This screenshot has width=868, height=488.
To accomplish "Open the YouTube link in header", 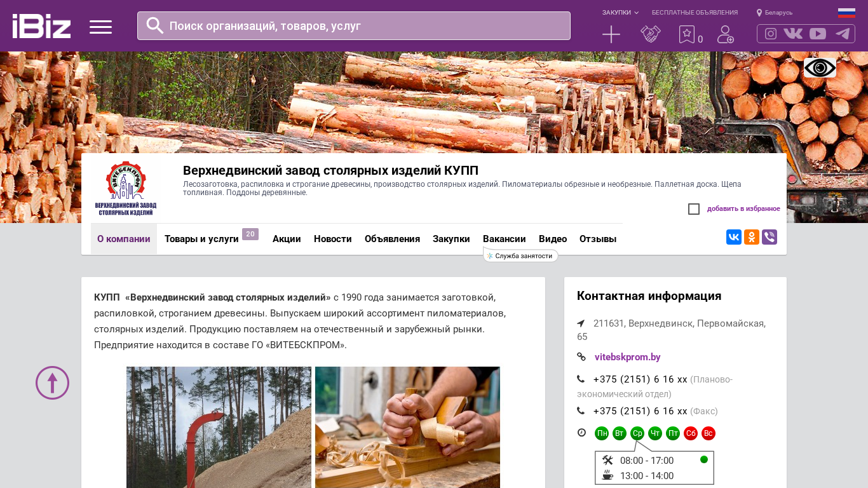I will click(x=818, y=34).
